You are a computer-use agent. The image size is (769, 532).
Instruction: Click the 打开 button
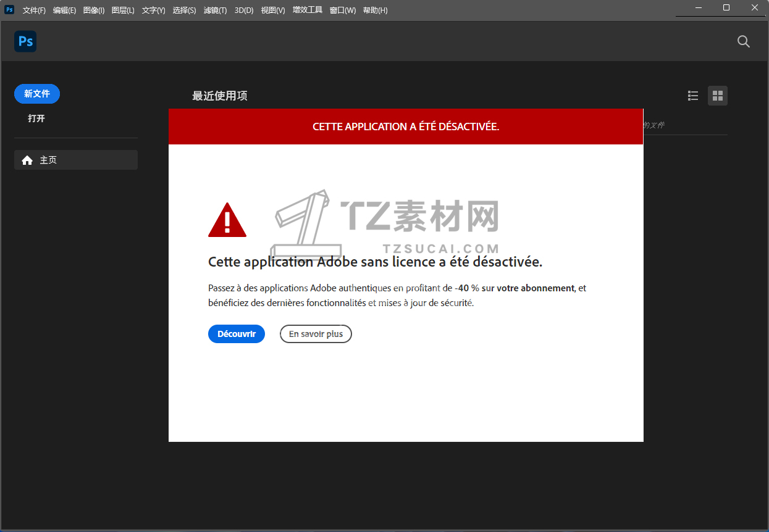[x=36, y=118]
